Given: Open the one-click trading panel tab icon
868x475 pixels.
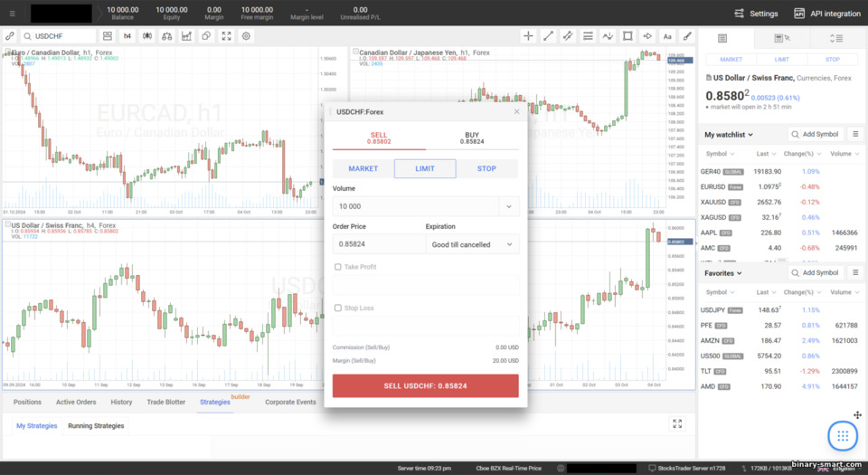Looking at the screenshot, I should point(781,38).
